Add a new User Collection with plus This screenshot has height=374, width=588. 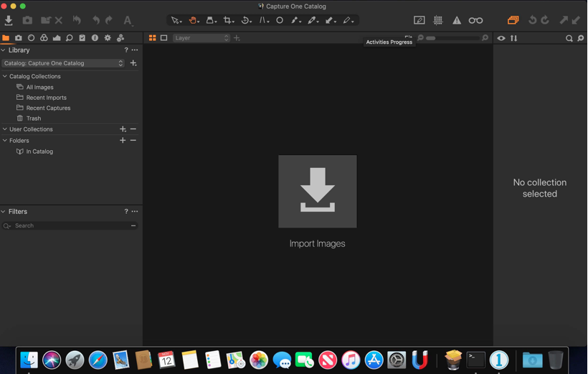coord(123,129)
